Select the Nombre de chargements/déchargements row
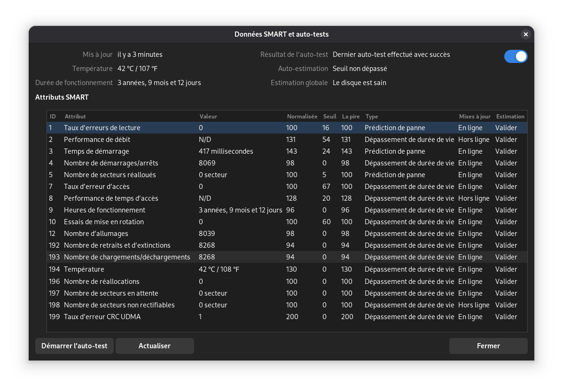Viewport: 563px width, 392px height. point(287,257)
